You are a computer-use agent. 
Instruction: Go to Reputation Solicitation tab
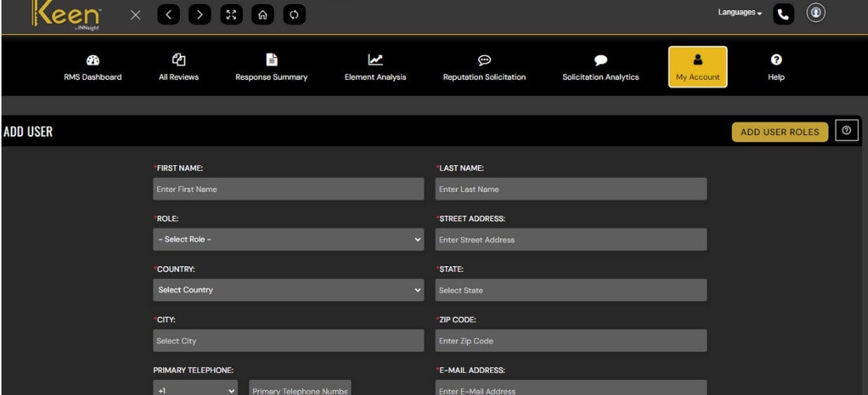(485, 68)
